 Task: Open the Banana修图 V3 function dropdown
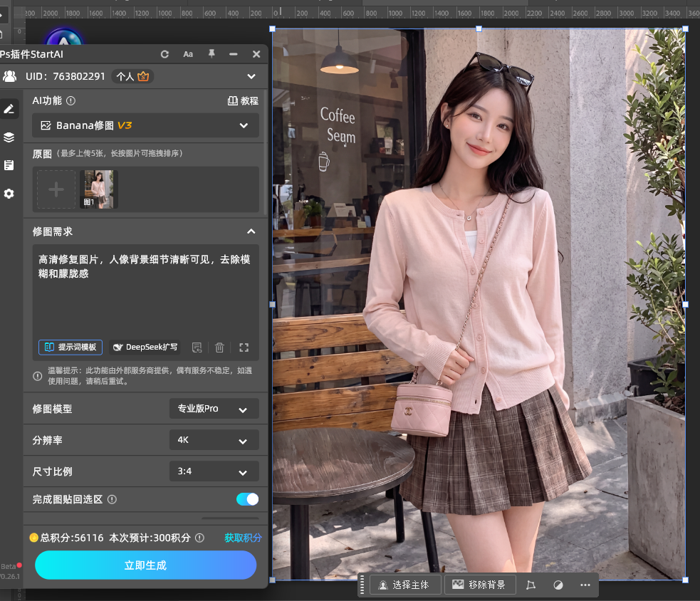pyautogui.click(x=145, y=125)
